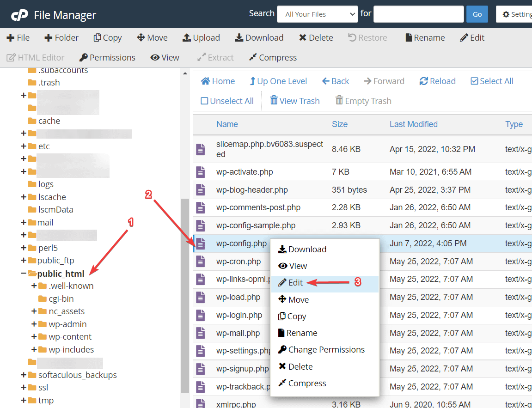Open Permissions from the toolbar

107,58
